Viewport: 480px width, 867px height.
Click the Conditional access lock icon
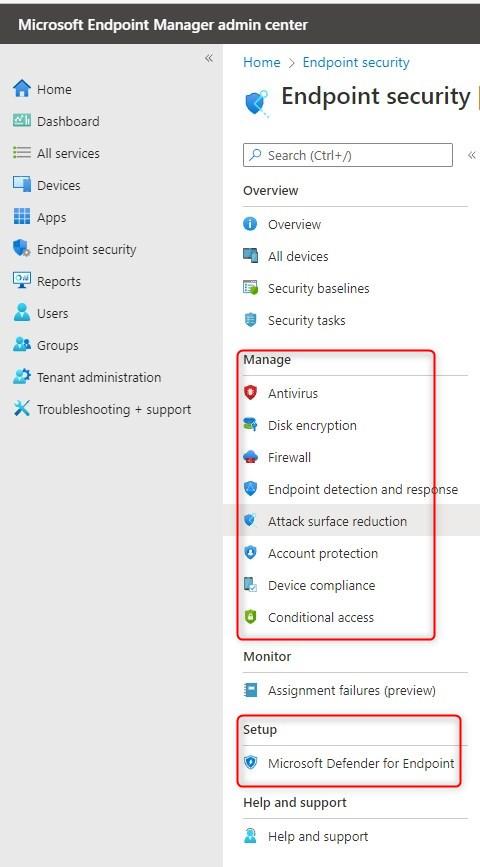click(251, 617)
